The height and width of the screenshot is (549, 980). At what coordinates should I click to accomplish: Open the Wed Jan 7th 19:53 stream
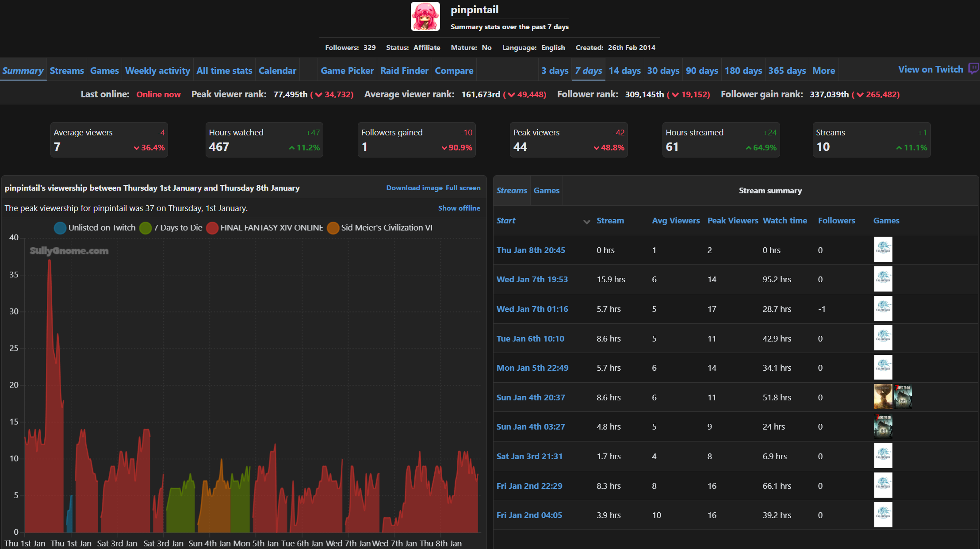[532, 279]
